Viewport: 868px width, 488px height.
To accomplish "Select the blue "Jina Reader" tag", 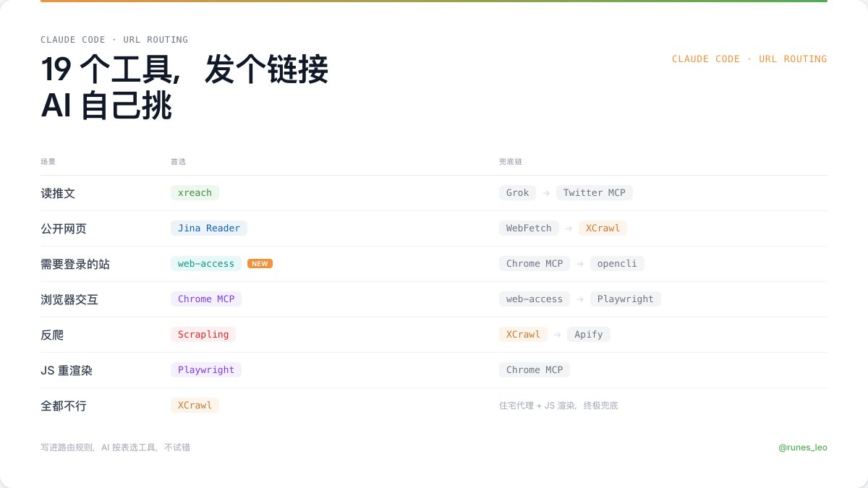I will click(209, 228).
